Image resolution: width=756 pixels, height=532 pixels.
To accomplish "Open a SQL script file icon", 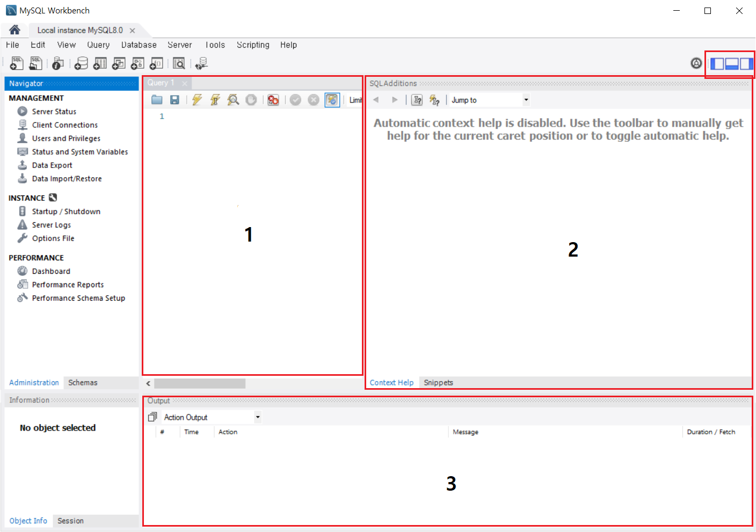I will coord(35,63).
